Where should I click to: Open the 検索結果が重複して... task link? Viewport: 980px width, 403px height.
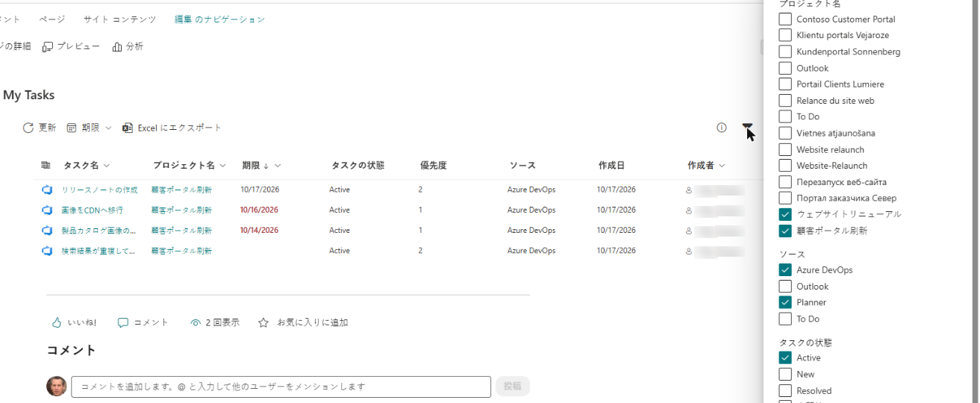(x=98, y=251)
